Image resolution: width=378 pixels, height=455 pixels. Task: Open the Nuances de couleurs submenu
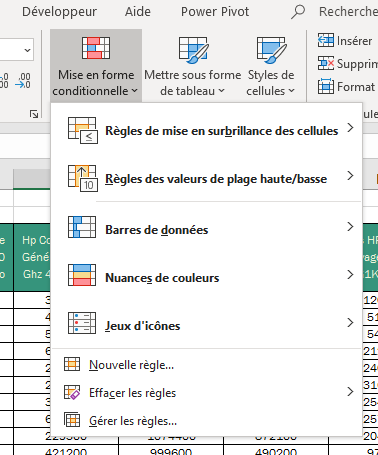click(207, 277)
